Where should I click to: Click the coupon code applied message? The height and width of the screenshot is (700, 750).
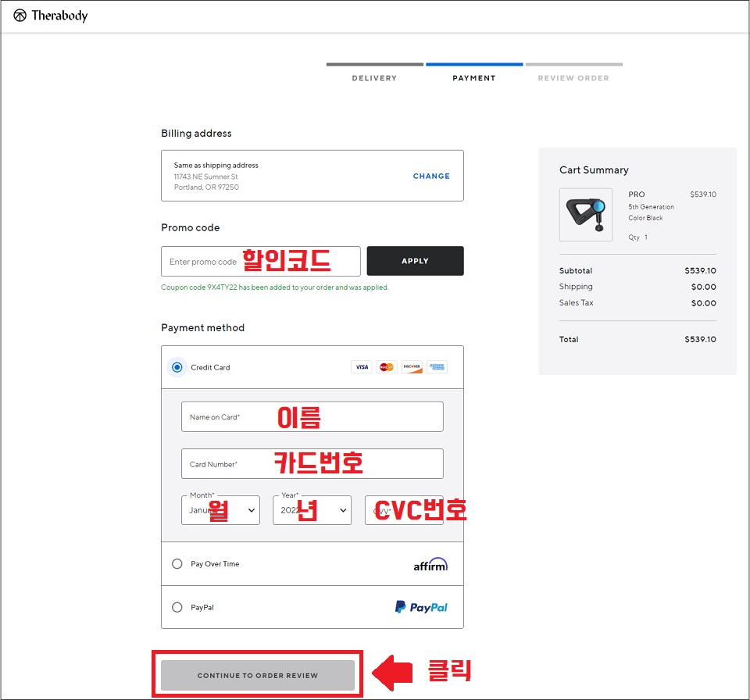275,287
